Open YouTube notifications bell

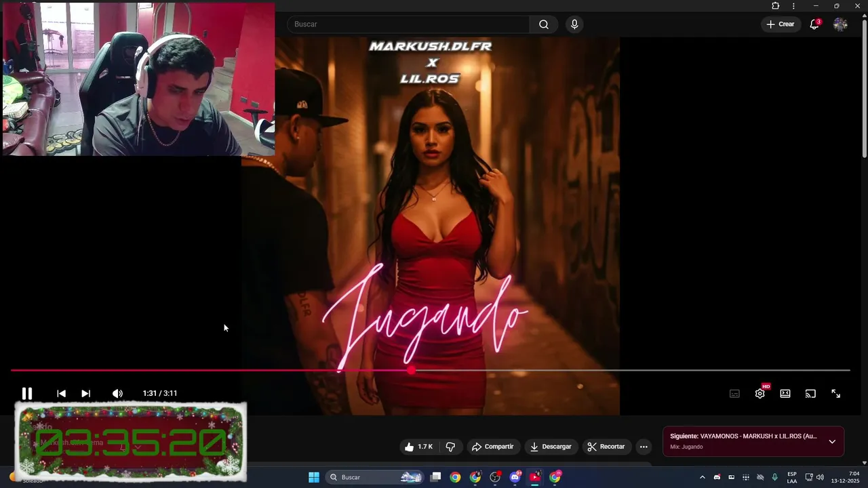point(814,24)
